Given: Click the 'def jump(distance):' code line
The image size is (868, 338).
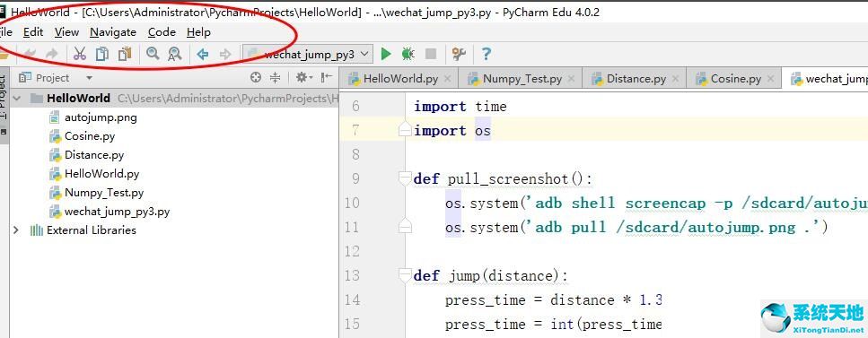Looking at the screenshot, I should pyautogui.click(x=491, y=275).
